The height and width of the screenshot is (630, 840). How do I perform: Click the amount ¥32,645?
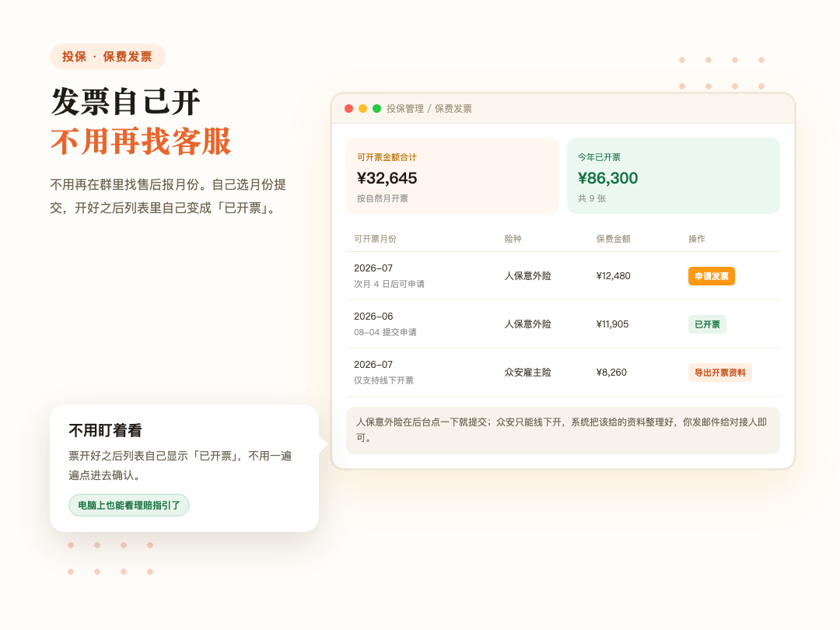387,178
